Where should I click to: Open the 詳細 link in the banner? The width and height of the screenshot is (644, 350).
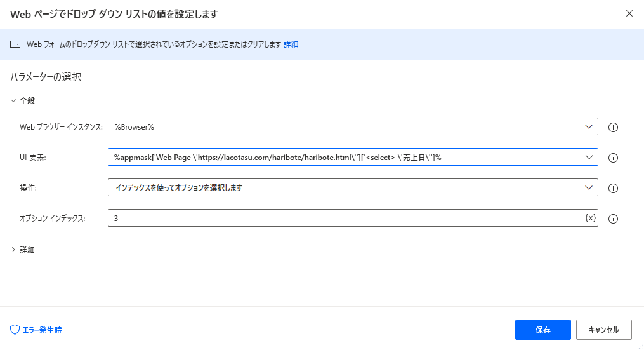point(291,44)
